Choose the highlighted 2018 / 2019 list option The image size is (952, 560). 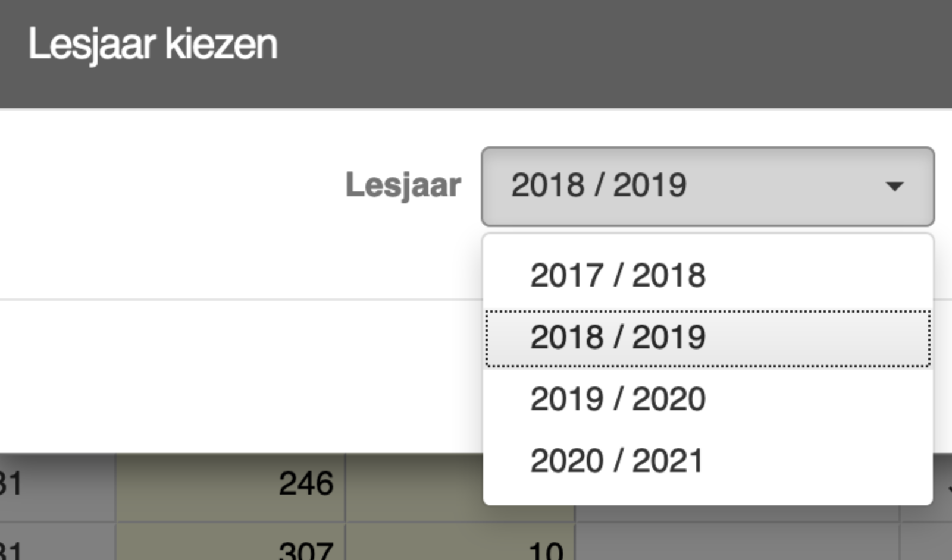pyautogui.click(x=618, y=338)
